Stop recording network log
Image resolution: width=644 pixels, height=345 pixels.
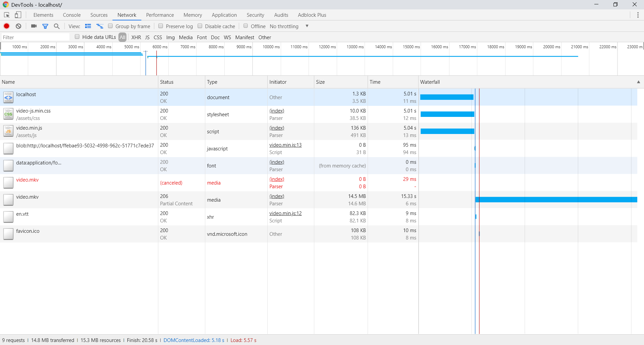coord(6,26)
